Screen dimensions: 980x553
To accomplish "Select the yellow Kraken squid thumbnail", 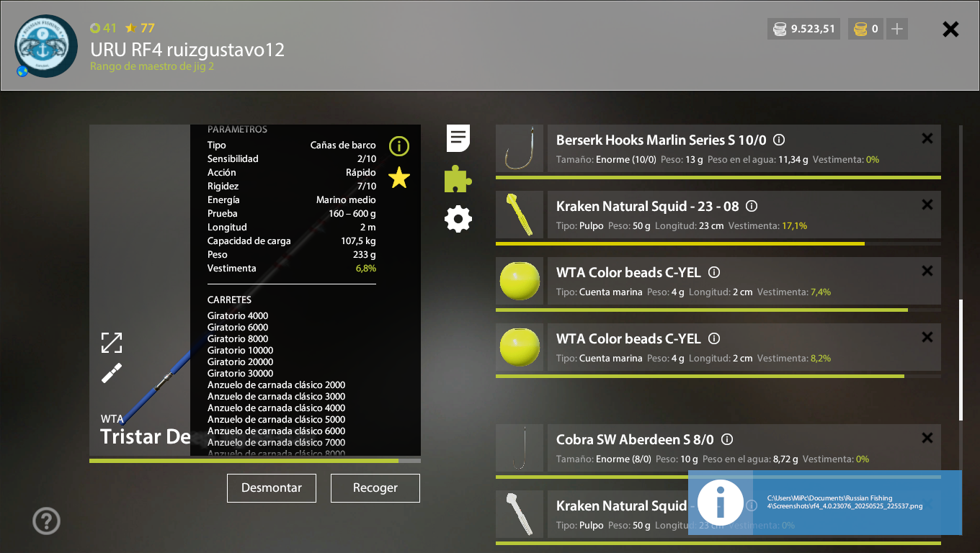I will [520, 215].
